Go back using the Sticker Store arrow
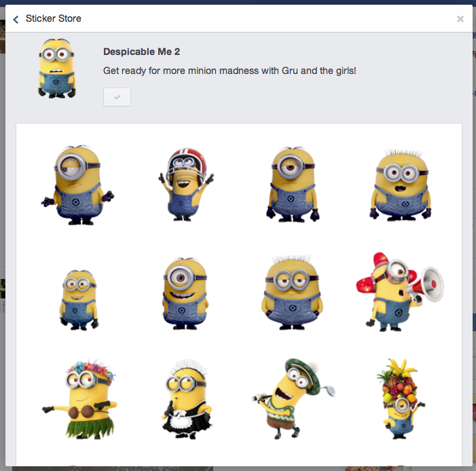This screenshot has width=476, height=471. tap(16, 20)
